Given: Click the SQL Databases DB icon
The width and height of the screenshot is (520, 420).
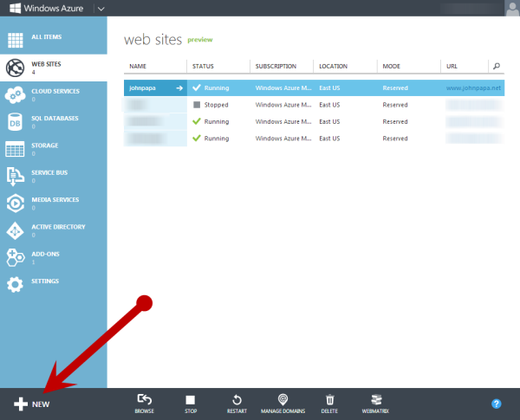Looking at the screenshot, I should point(15,122).
